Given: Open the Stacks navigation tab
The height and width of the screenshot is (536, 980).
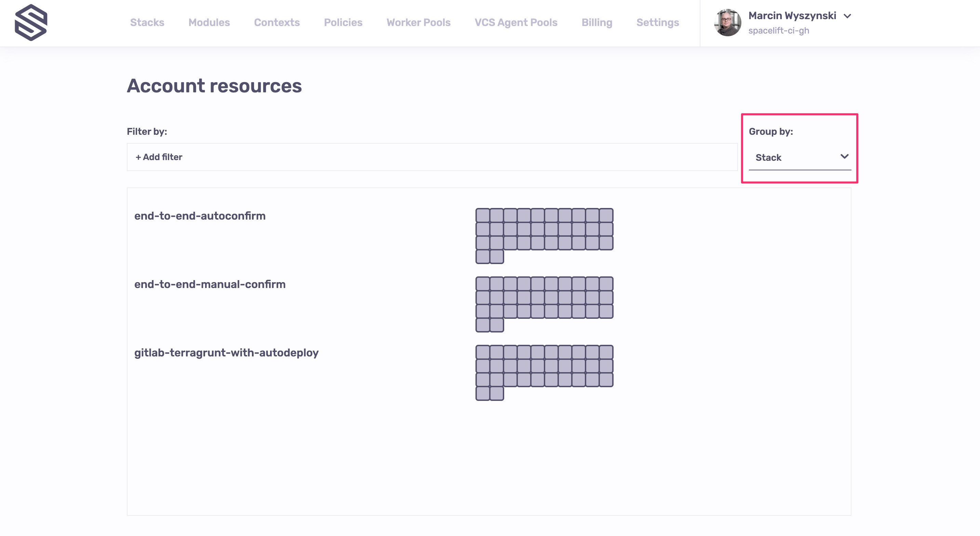Looking at the screenshot, I should click(x=147, y=23).
